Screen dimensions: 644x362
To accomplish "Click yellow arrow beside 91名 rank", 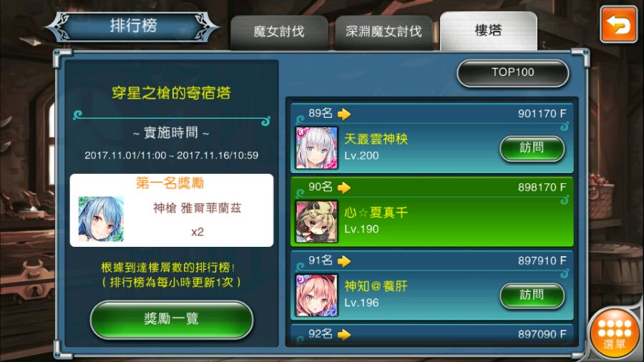I will pyautogui.click(x=344, y=261).
